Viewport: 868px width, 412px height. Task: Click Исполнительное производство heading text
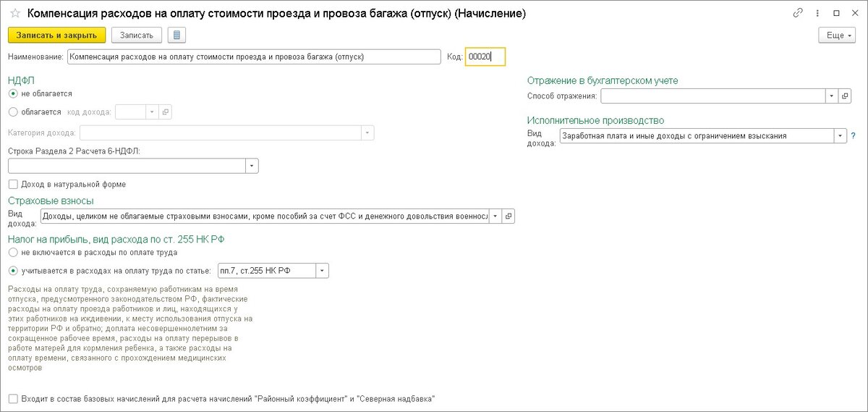595,120
